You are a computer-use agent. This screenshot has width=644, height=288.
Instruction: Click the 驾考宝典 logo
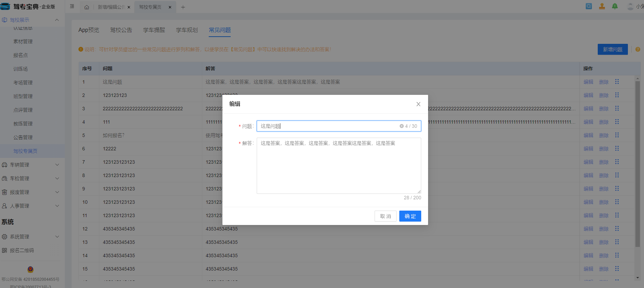28,7
